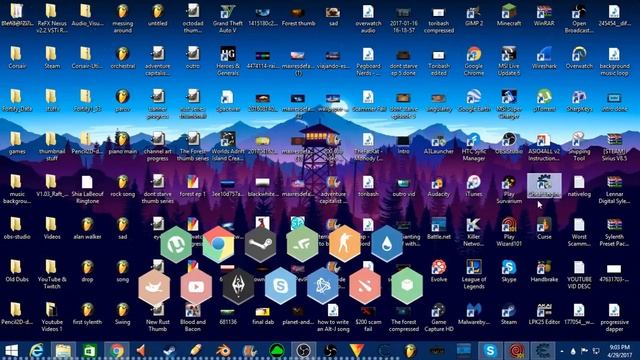Launch Google Chrome desktop shortcut
This screenshot has width=640, height=360.
point(473,61)
